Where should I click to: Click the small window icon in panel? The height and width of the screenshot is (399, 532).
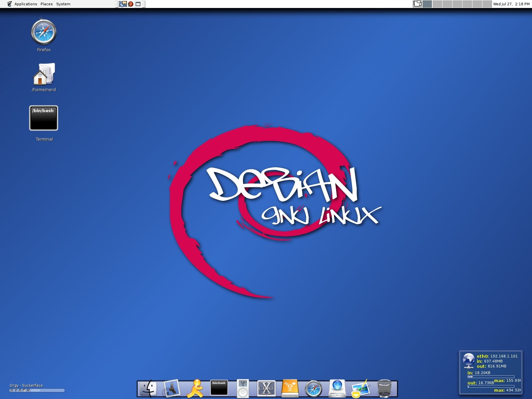tap(138, 4)
